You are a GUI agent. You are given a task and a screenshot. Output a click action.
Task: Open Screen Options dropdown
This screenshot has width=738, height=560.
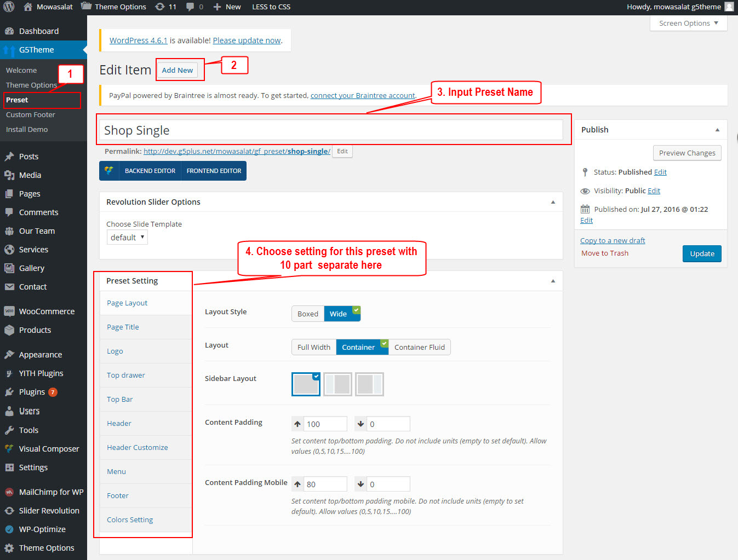[x=689, y=24]
